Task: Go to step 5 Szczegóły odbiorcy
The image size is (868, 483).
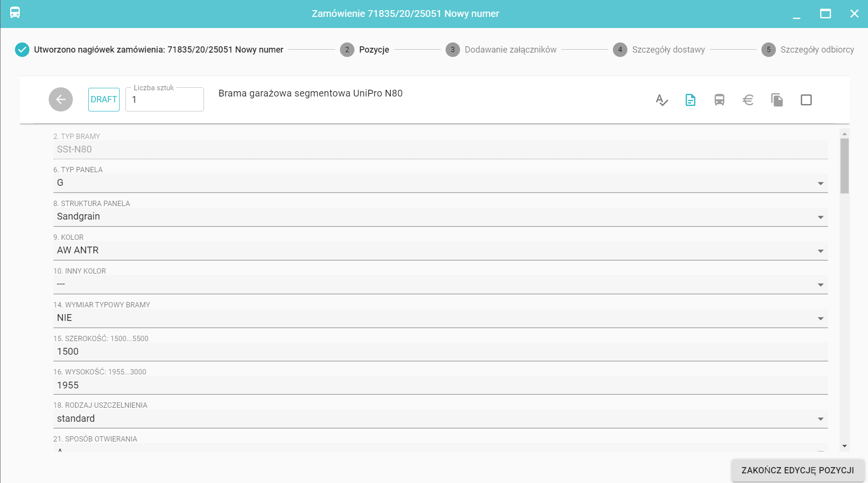Action: point(808,50)
